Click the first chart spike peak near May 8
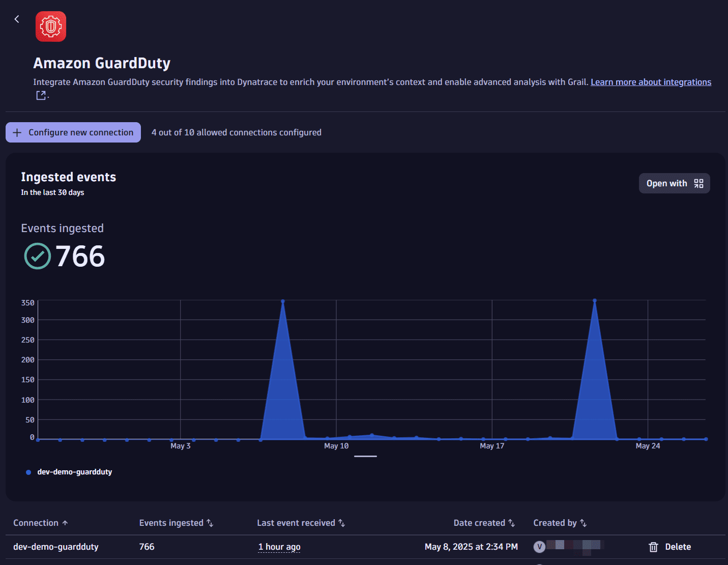 click(x=283, y=301)
